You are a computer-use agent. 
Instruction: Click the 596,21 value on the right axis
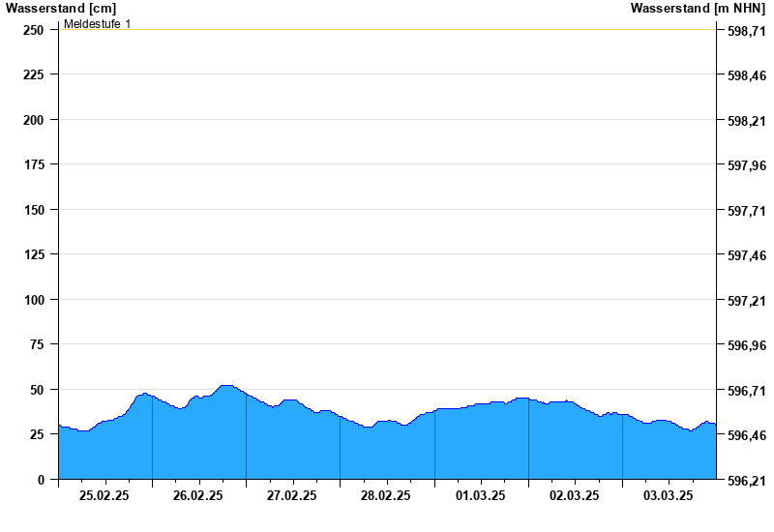coord(745,481)
